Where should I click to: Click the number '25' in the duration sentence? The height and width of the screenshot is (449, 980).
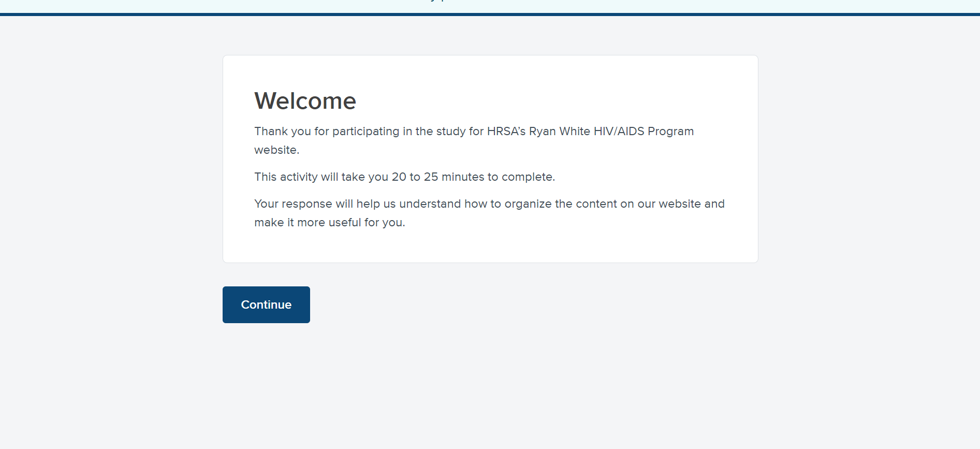coord(431,177)
